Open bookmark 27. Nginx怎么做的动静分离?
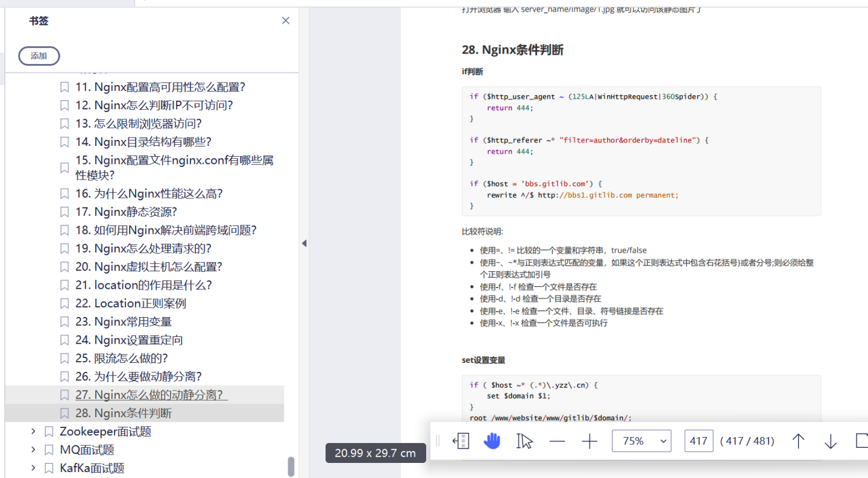 (x=152, y=395)
